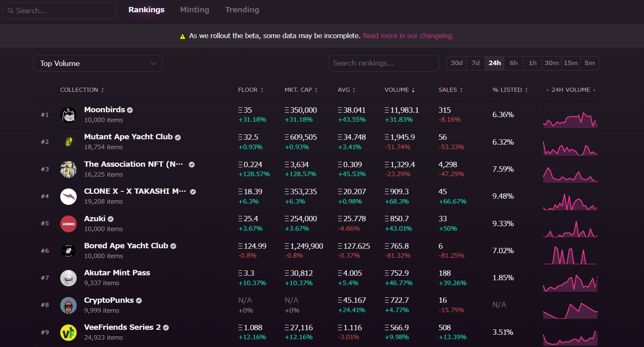
Task: Click the search magnifier icon
Action: point(10,11)
